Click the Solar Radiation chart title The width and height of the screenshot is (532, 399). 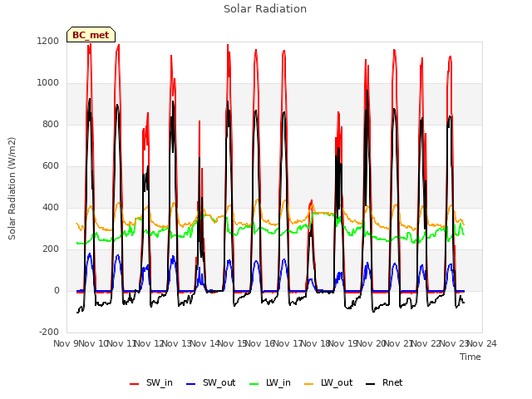click(x=265, y=9)
